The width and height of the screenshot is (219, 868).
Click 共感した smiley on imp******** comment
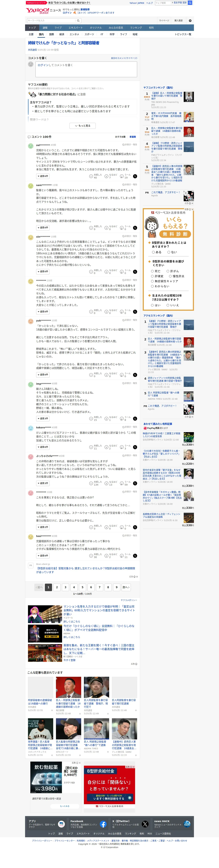pyautogui.click(x=91, y=418)
